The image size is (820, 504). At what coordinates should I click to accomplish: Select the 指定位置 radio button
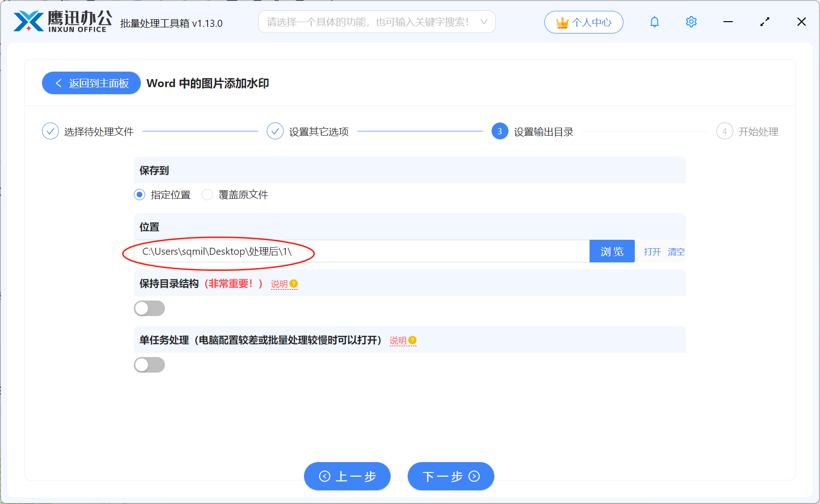(x=139, y=195)
